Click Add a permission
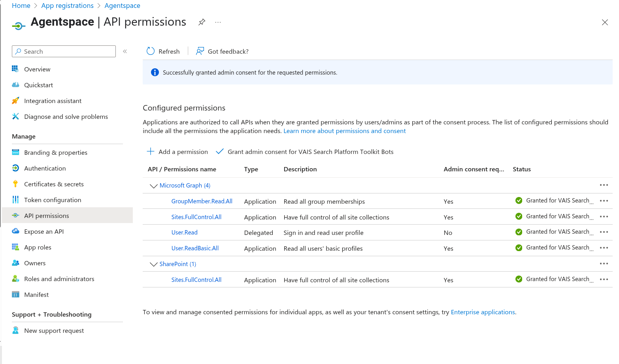619x364 pixels. coord(177,152)
